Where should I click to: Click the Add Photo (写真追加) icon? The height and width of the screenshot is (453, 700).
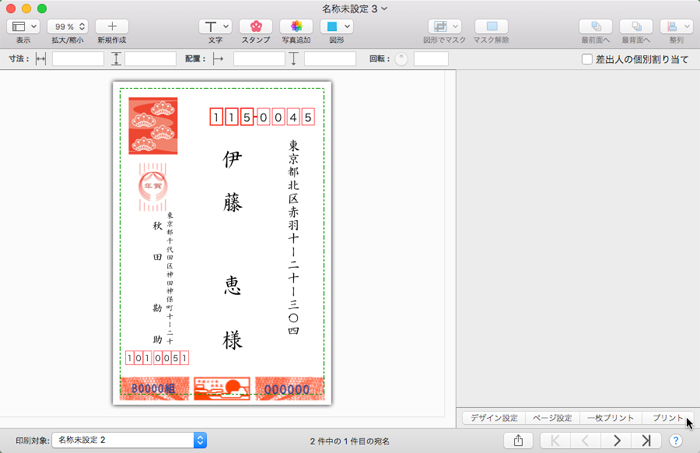point(295,26)
